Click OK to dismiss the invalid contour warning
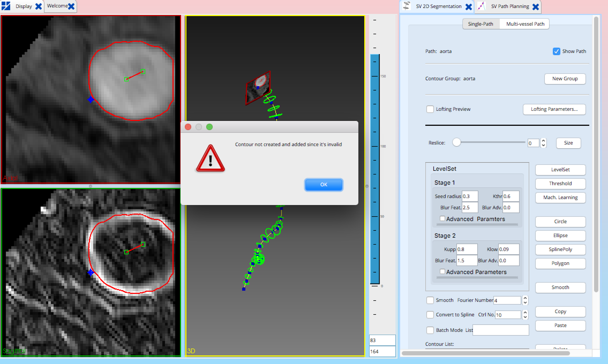Viewport: 608px width, 364px height. point(323,185)
